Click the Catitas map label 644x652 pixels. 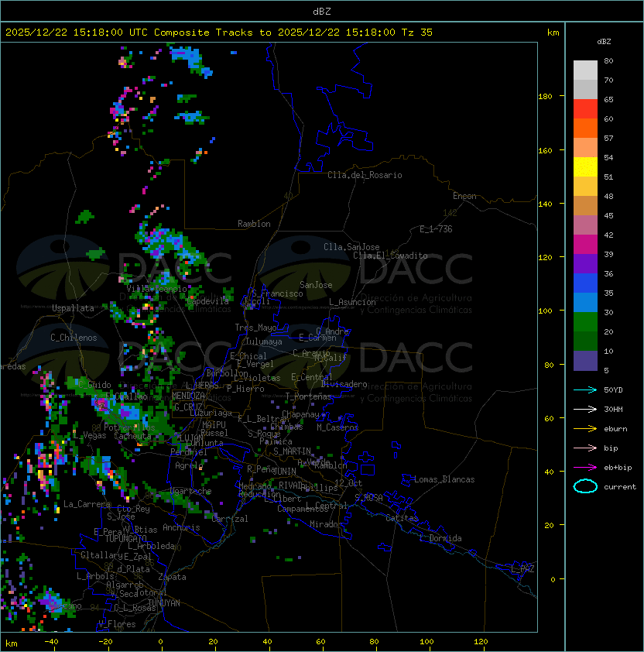[402, 518]
